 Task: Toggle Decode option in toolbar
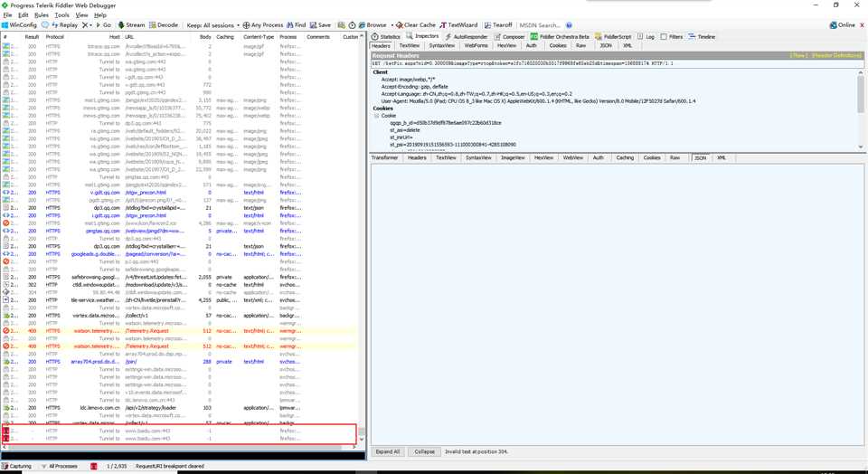click(x=164, y=25)
